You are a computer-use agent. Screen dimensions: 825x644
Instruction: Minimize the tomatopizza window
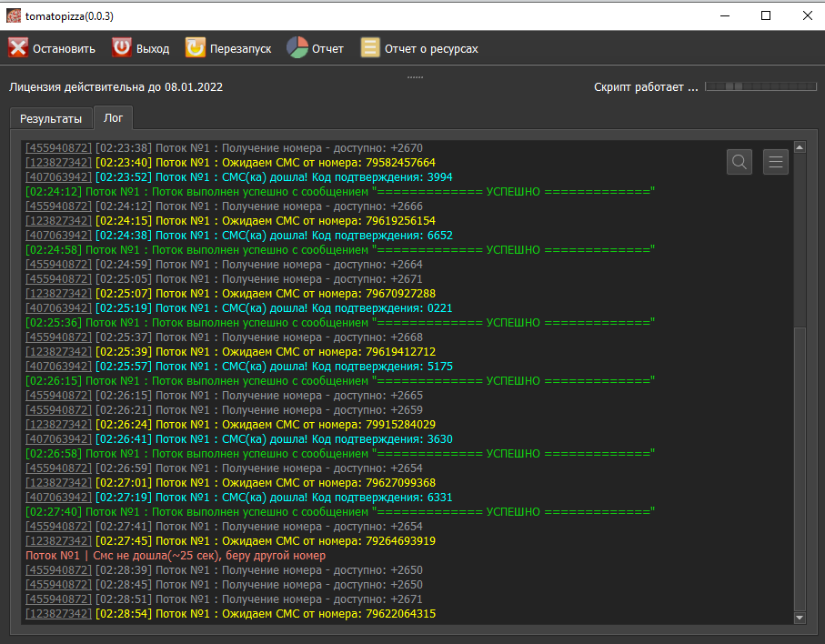click(725, 15)
